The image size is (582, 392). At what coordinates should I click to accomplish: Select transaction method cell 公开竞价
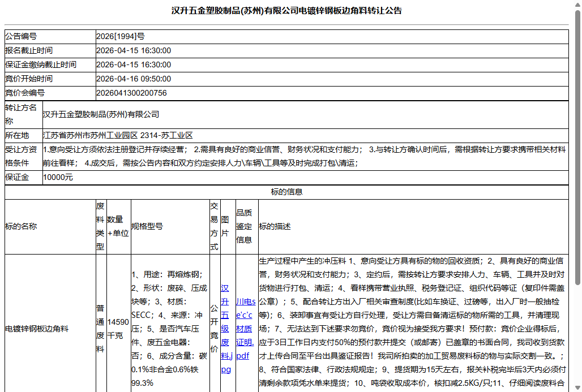214,329
